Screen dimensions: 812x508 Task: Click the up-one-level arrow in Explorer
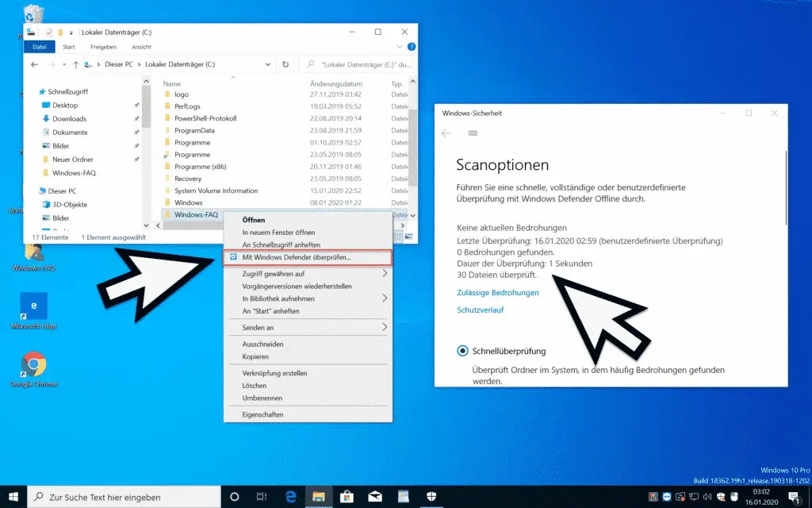tap(75, 64)
